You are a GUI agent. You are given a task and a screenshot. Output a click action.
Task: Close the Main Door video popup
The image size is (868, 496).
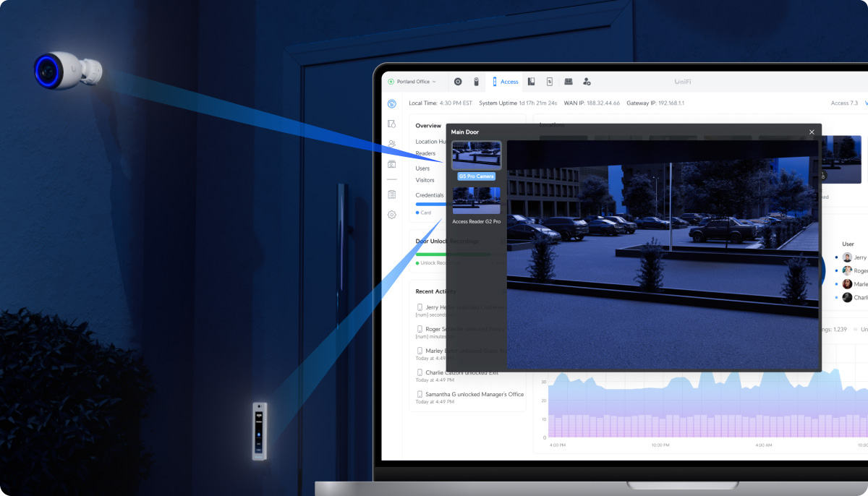pyautogui.click(x=812, y=132)
